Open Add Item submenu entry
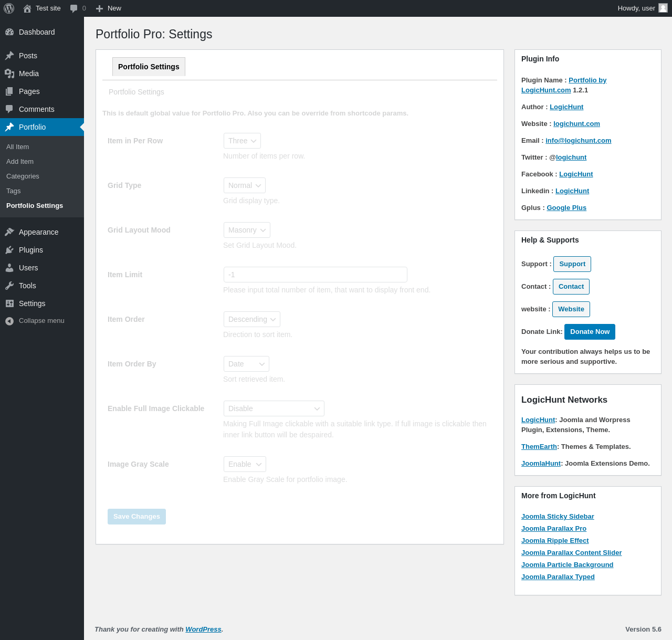Image resolution: width=672 pixels, height=640 pixels. tap(20, 162)
